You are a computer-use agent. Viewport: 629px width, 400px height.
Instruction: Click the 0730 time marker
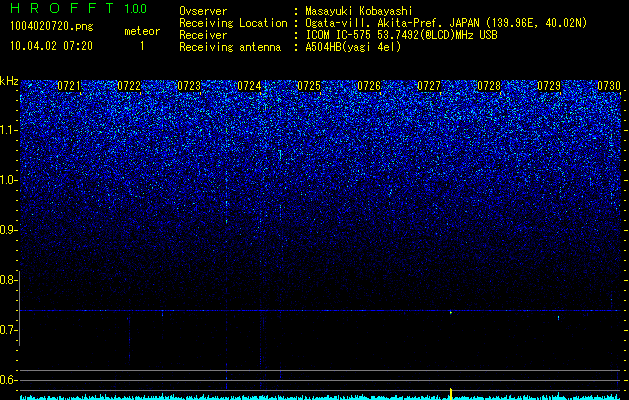click(x=609, y=86)
